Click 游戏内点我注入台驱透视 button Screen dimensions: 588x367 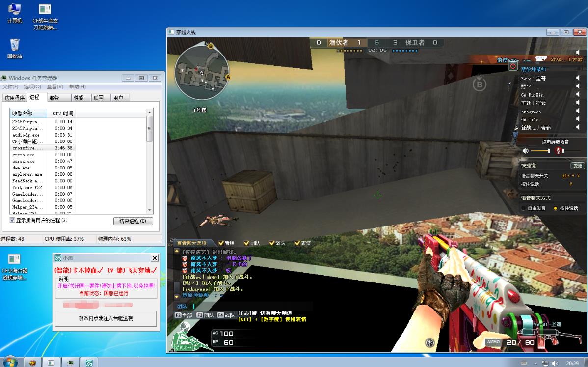pos(106,318)
